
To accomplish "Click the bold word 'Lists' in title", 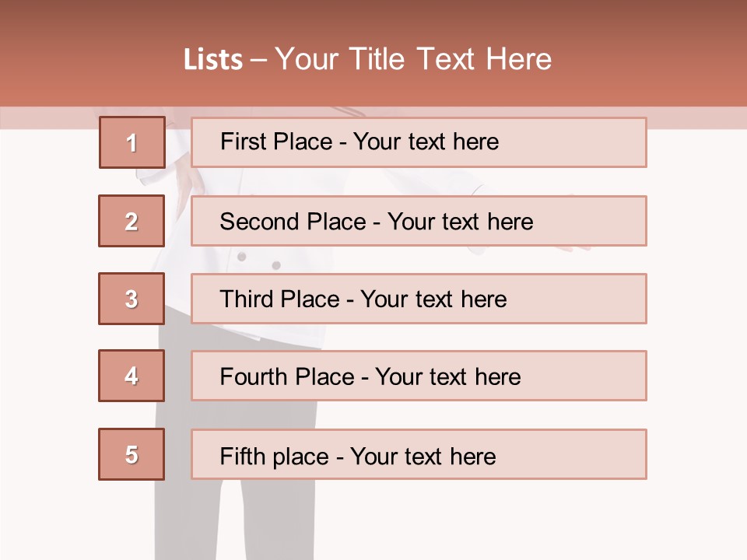I will 212,60.
